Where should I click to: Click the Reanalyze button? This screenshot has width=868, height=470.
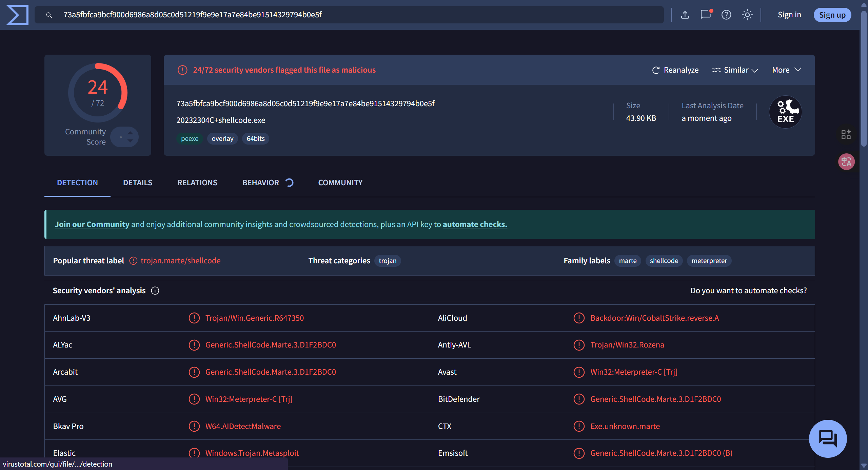click(x=675, y=70)
